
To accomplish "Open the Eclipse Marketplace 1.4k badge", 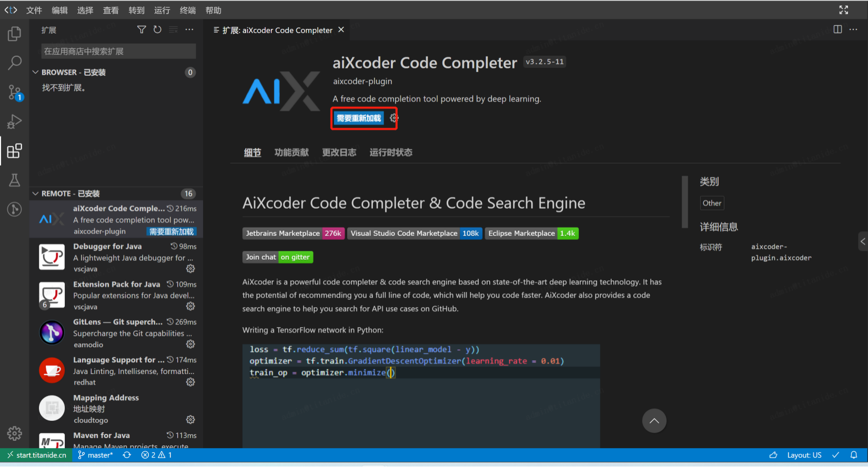I will [x=532, y=233].
